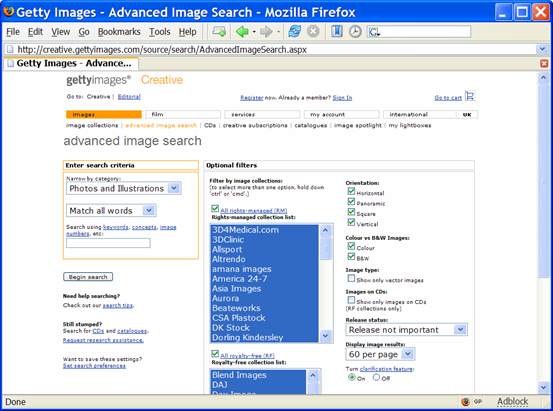553x411 pixels.
Task: Click Set search preferences link
Action: coord(94,365)
